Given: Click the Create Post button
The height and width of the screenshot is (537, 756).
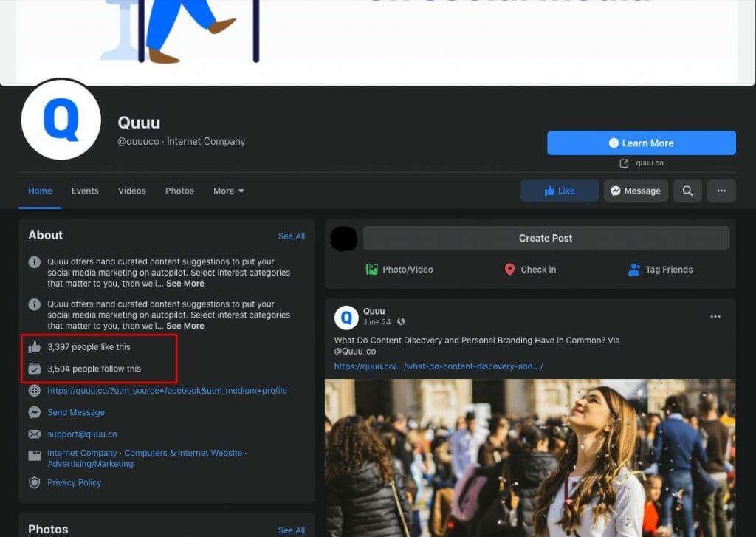Looking at the screenshot, I should tap(546, 238).
